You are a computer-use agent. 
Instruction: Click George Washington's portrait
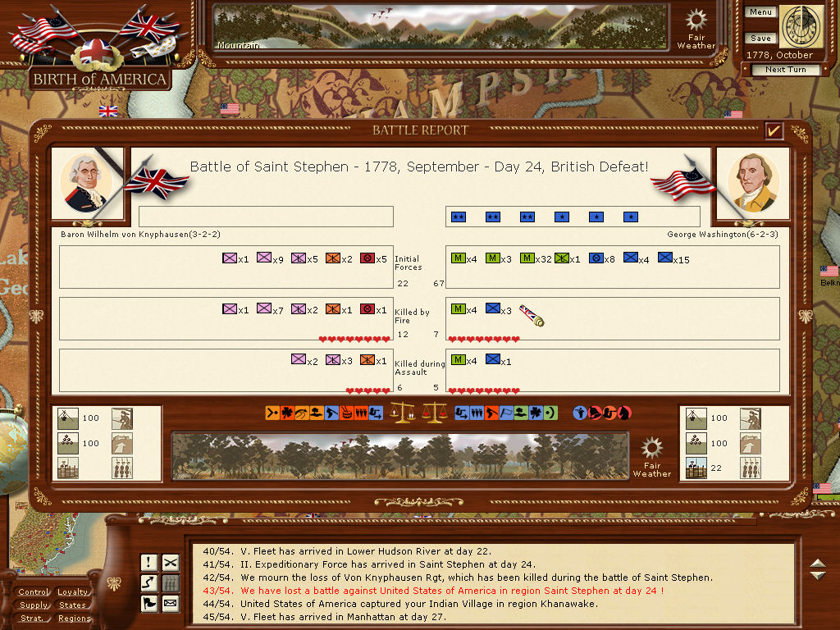click(x=753, y=182)
